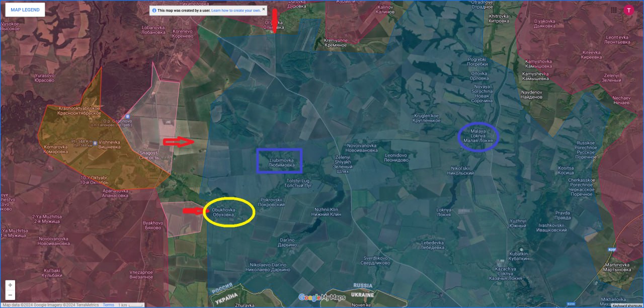Click the Martynovka village label
Image resolution: width=644 pixels, height=308 pixels.
tap(617, 267)
